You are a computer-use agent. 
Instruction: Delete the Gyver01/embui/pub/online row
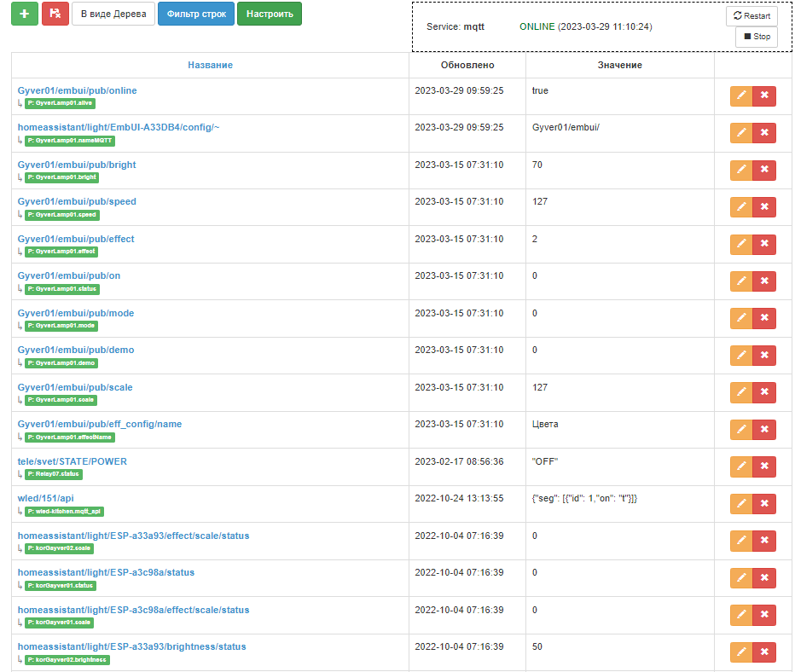tap(764, 96)
